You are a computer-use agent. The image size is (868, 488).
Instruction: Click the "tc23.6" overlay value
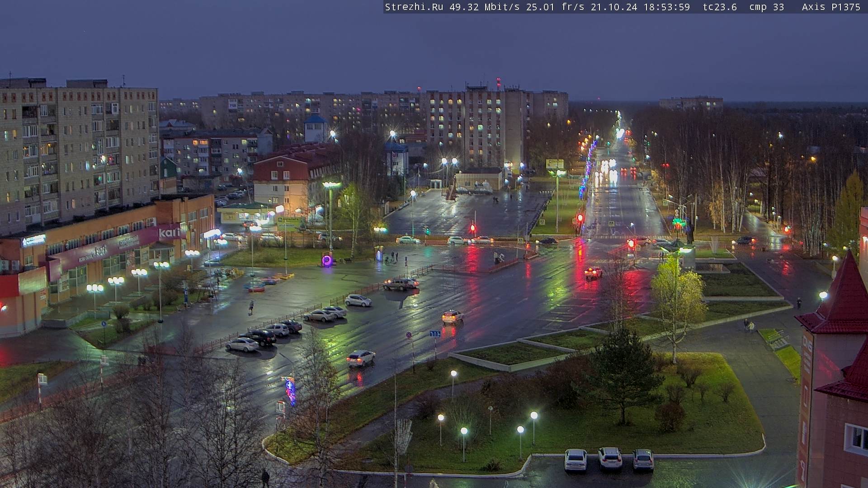pos(720,7)
